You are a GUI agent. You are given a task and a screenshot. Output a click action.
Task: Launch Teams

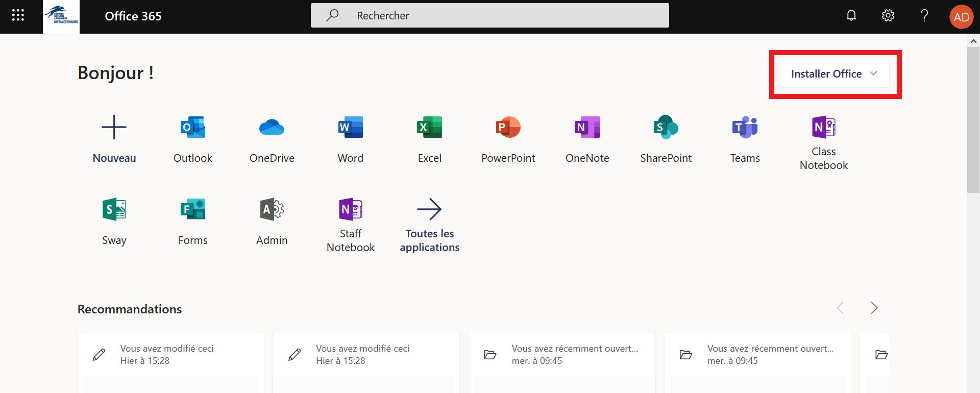(745, 139)
